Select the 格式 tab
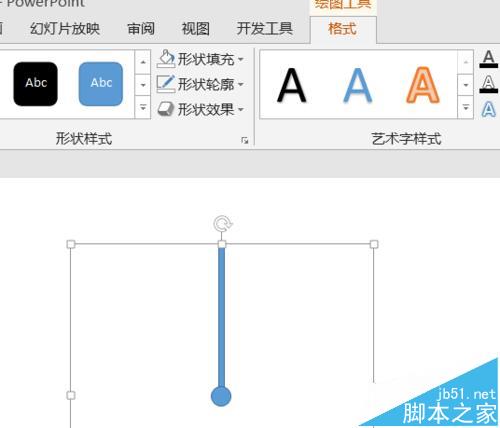 (x=342, y=29)
